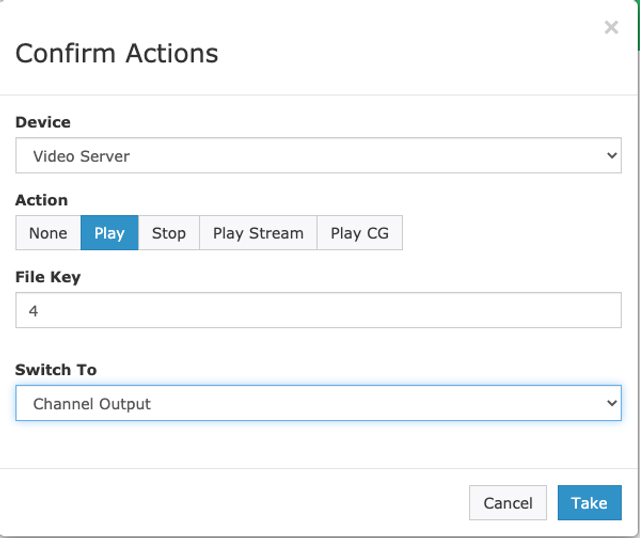Click the Action section label
This screenshot has width=640, height=538.
click(42, 200)
